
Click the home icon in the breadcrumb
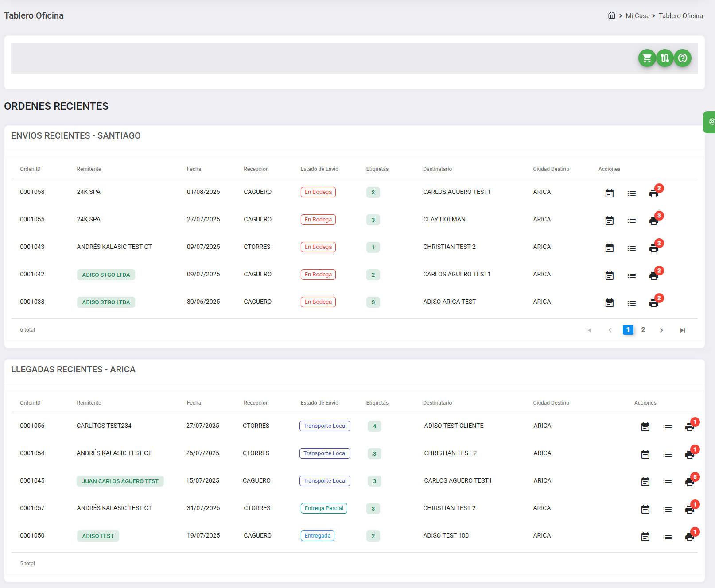[x=611, y=15]
